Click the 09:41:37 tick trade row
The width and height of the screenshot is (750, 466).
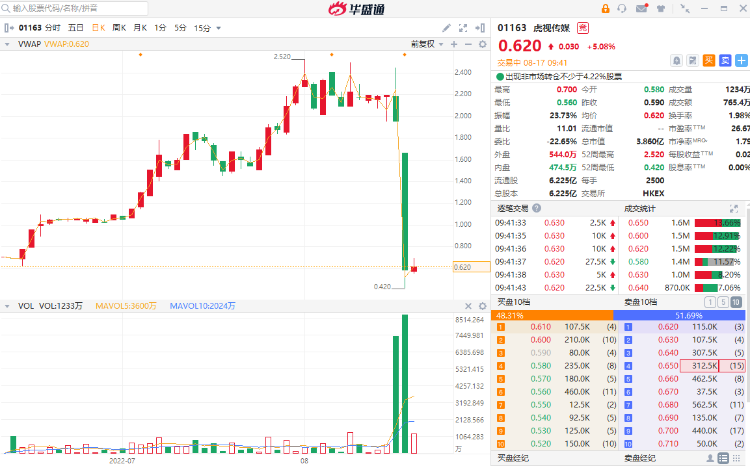[x=555, y=262]
